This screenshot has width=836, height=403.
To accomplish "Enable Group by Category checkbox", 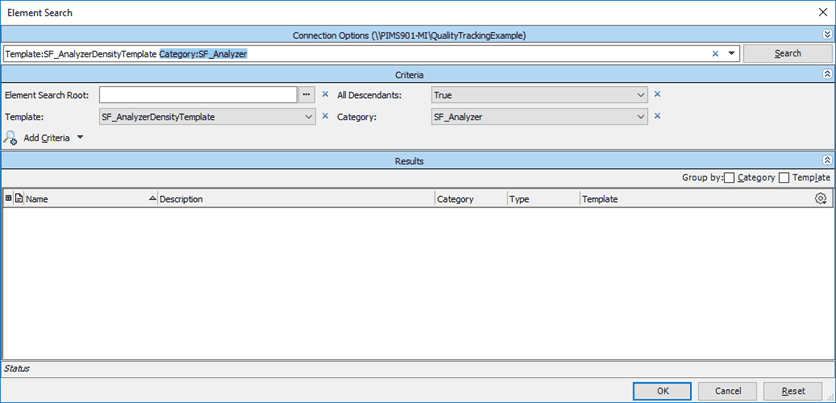I will 729,178.
